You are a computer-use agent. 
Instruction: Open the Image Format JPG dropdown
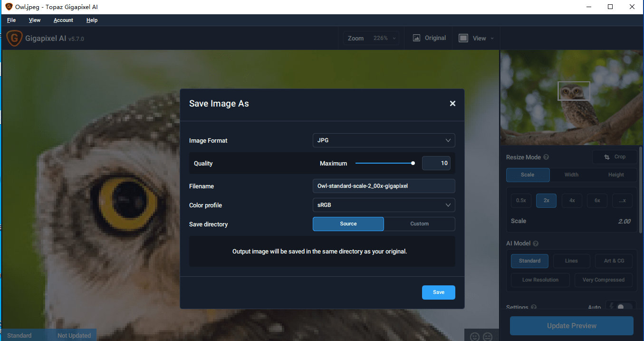pos(384,140)
